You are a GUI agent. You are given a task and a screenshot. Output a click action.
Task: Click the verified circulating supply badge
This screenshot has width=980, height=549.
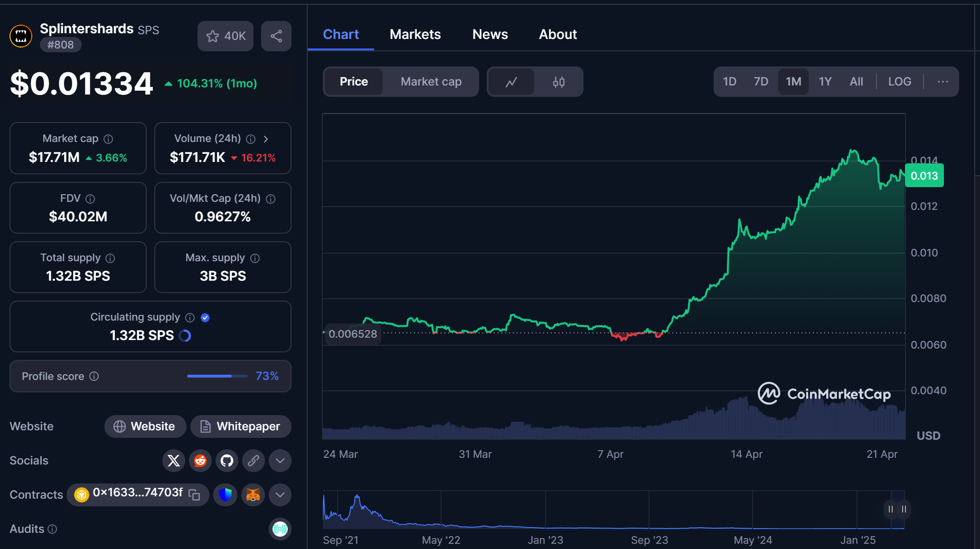point(205,317)
